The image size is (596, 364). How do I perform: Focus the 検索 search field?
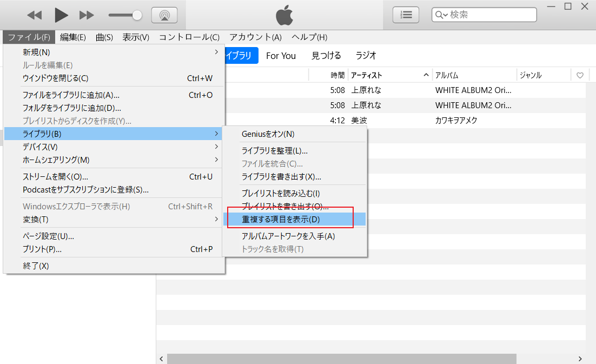[484, 15]
